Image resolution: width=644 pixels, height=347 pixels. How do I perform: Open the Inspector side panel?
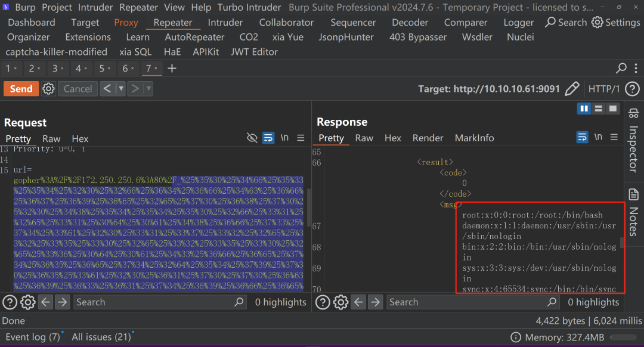pos(634,141)
